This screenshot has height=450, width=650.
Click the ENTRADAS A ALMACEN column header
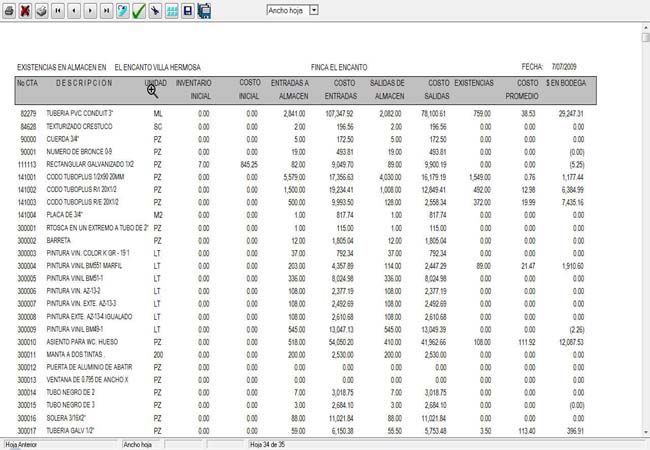point(290,90)
